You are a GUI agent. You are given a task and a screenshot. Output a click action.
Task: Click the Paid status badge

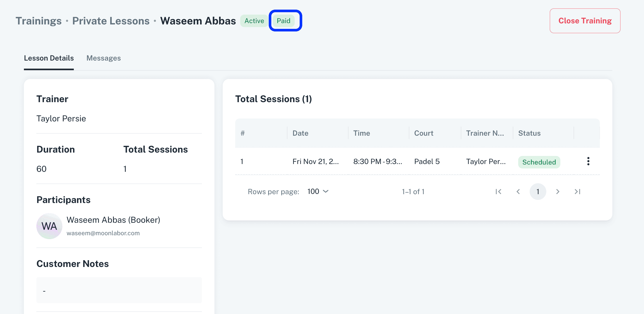[x=283, y=21]
